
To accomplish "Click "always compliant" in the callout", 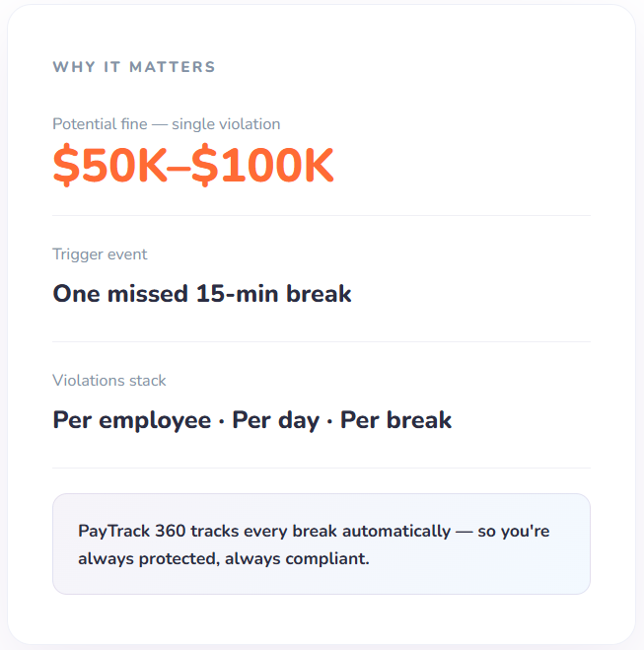I will coord(295,558).
